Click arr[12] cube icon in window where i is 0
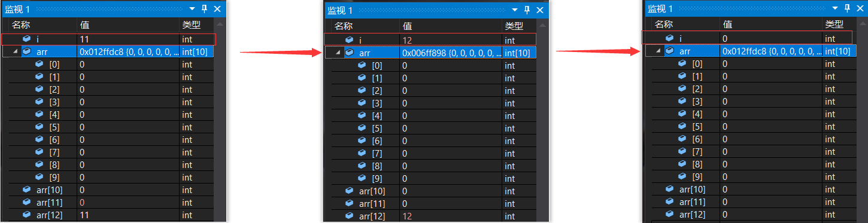 pyautogui.click(x=670, y=214)
